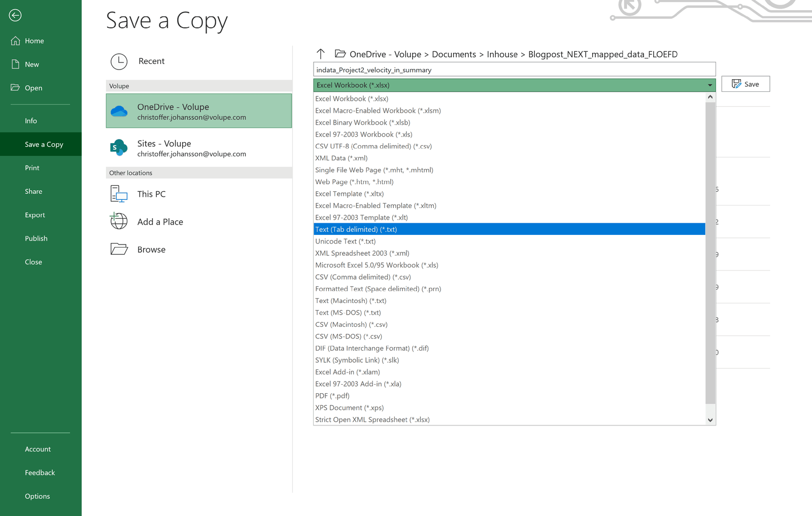Select Excel Template (*.xltx) option
Screen dimensions: 812x516
coord(510,194)
